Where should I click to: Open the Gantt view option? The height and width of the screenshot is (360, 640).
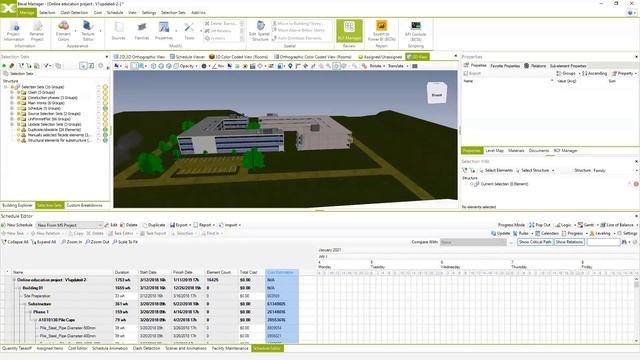point(586,225)
